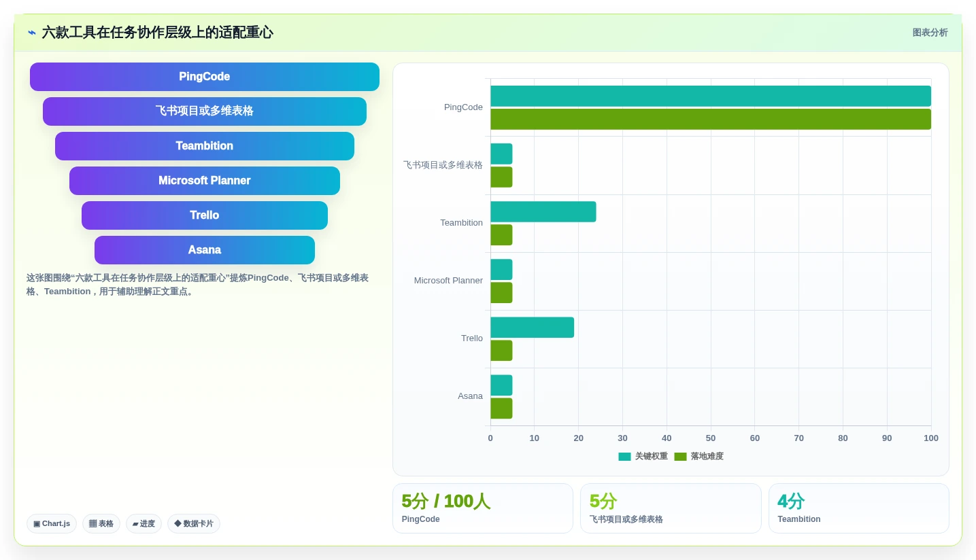Toggle the 落地难度 legend swatch
This screenshot has height=560, width=976.
pos(680,457)
